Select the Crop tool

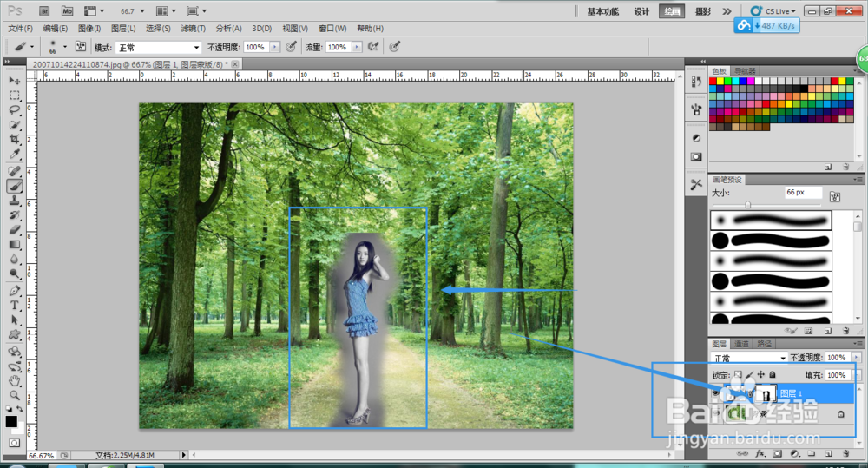pyautogui.click(x=15, y=139)
